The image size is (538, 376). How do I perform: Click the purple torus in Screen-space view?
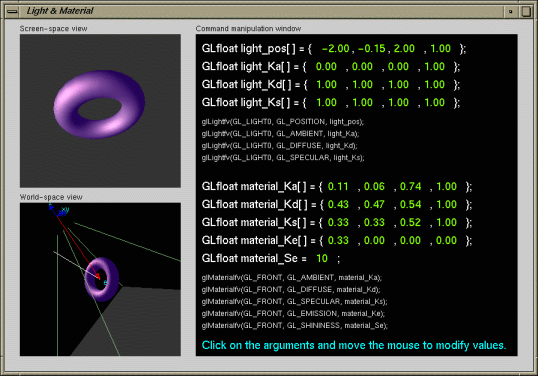click(99, 104)
